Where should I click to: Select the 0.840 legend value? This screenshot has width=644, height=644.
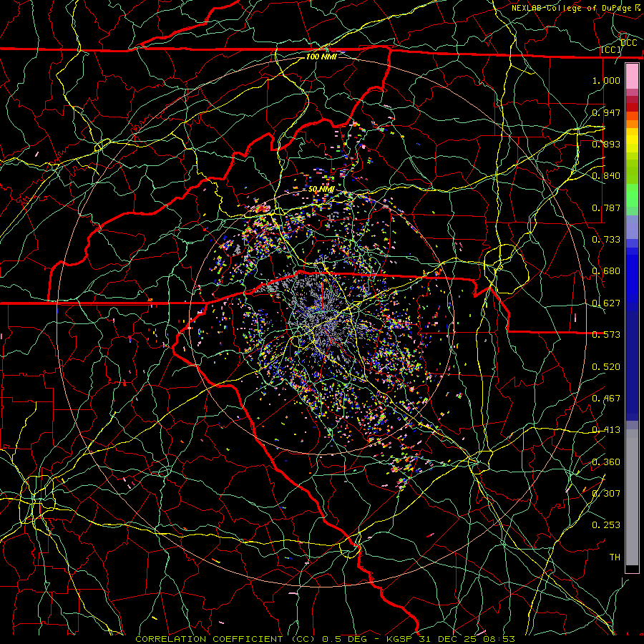(606, 176)
